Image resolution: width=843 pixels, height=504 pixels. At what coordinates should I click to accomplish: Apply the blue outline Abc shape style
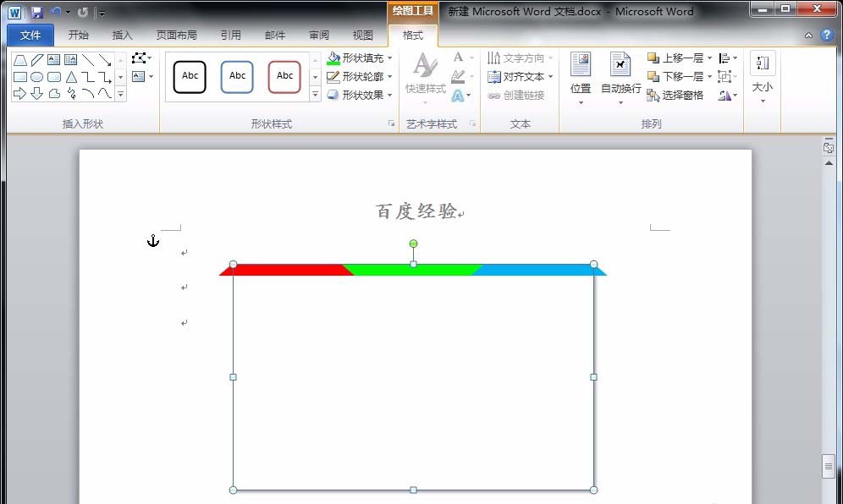(237, 77)
